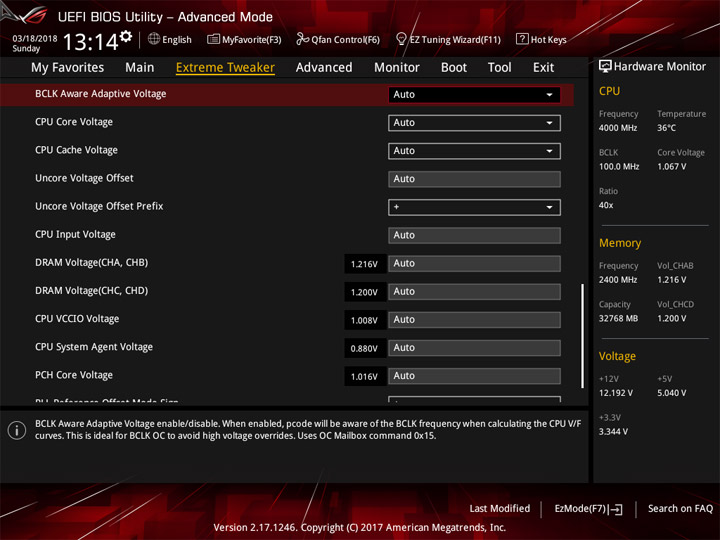Click arrow of BCLK Adaptive Voltage combo
The image size is (720, 540).
tap(549, 95)
